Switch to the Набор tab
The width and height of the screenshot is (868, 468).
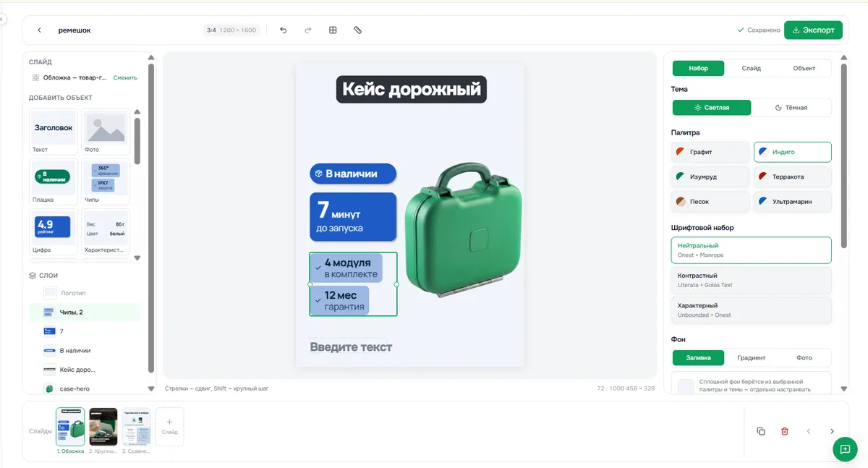699,68
